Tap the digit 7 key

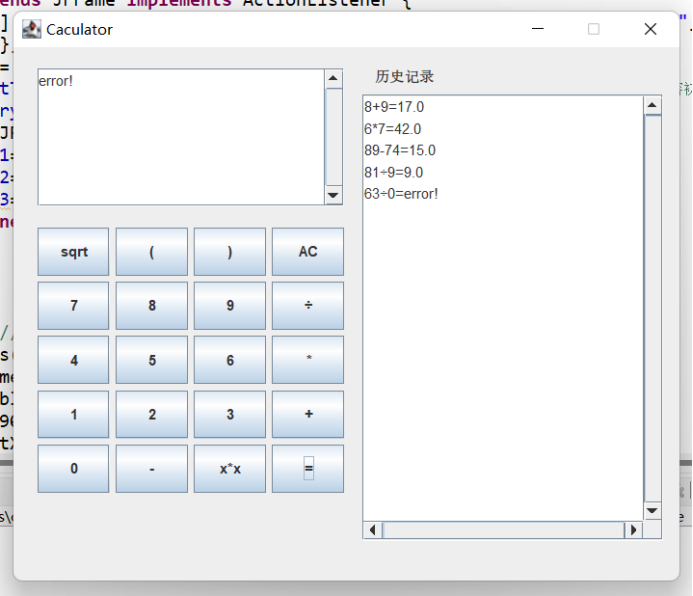[x=73, y=306]
